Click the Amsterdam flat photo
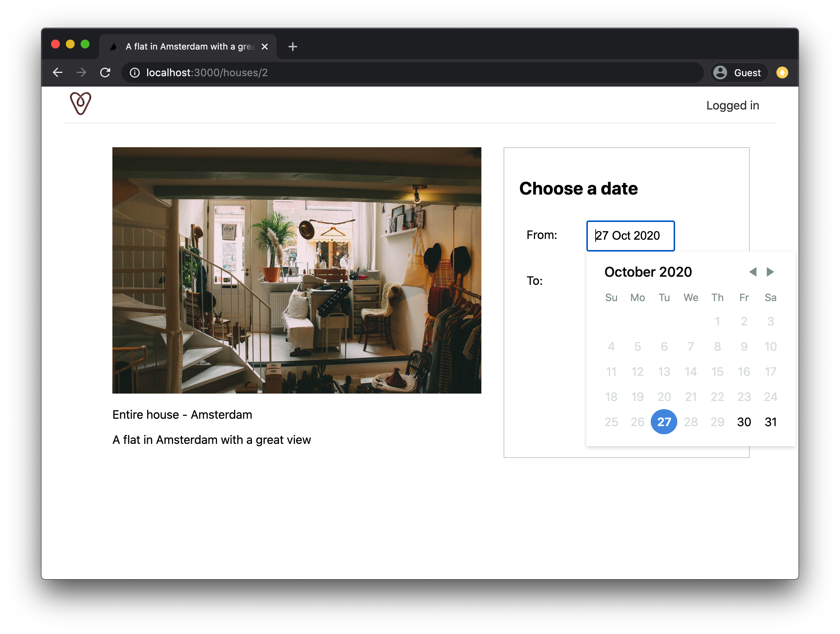Viewport: 840px width, 634px height. (x=297, y=270)
